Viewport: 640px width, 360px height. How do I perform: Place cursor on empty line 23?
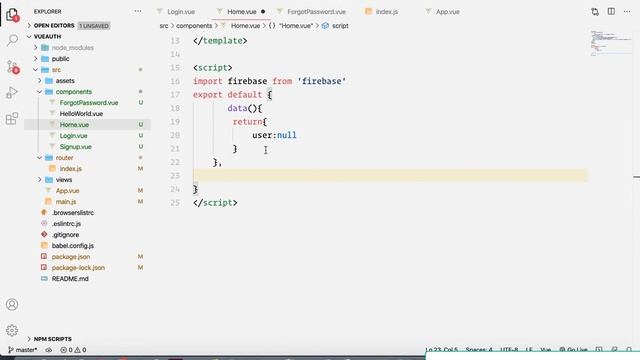(x=390, y=176)
